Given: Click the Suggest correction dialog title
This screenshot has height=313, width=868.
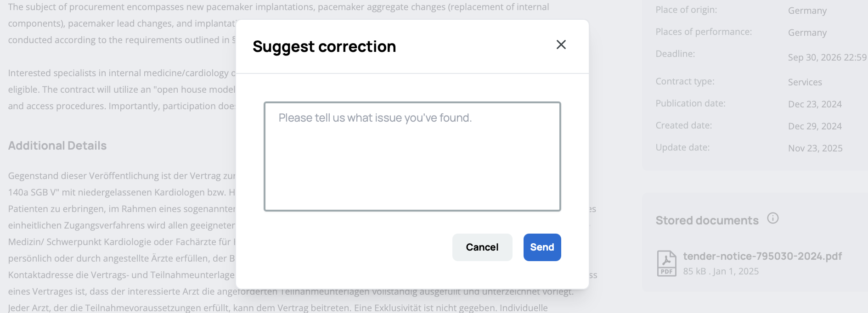Looking at the screenshot, I should (324, 46).
